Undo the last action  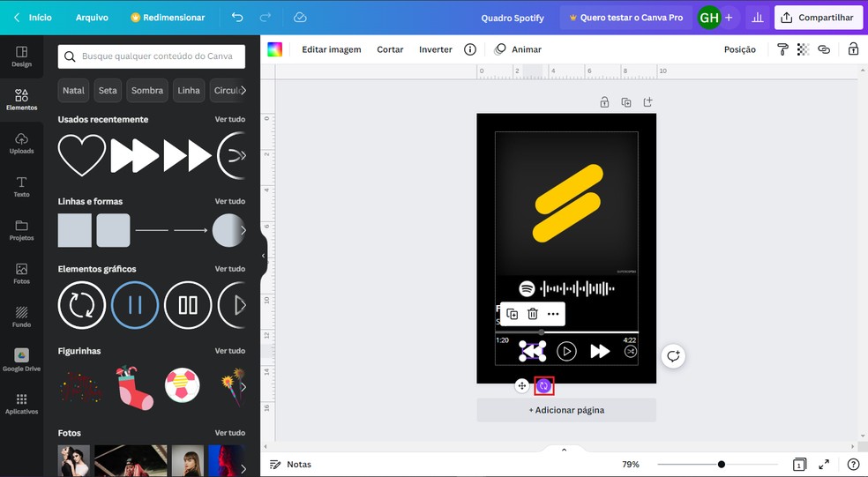(237, 17)
